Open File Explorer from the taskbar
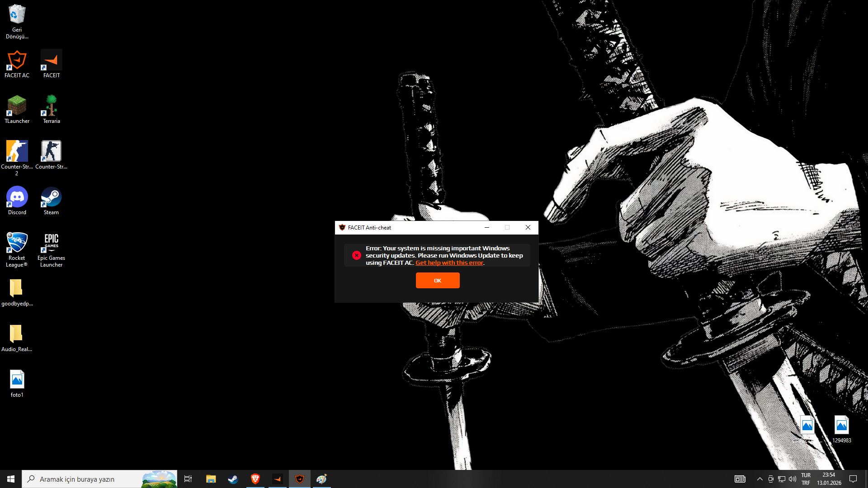 (x=211, y=479)
